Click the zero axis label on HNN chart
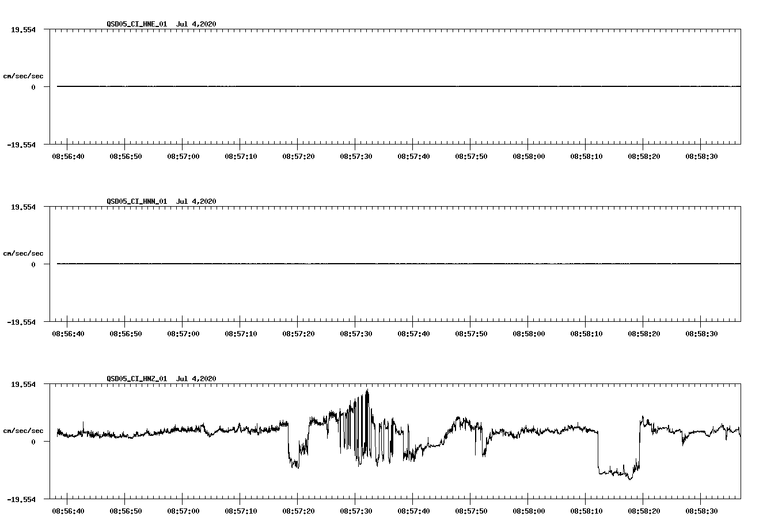782x532 pixels. 33,264
